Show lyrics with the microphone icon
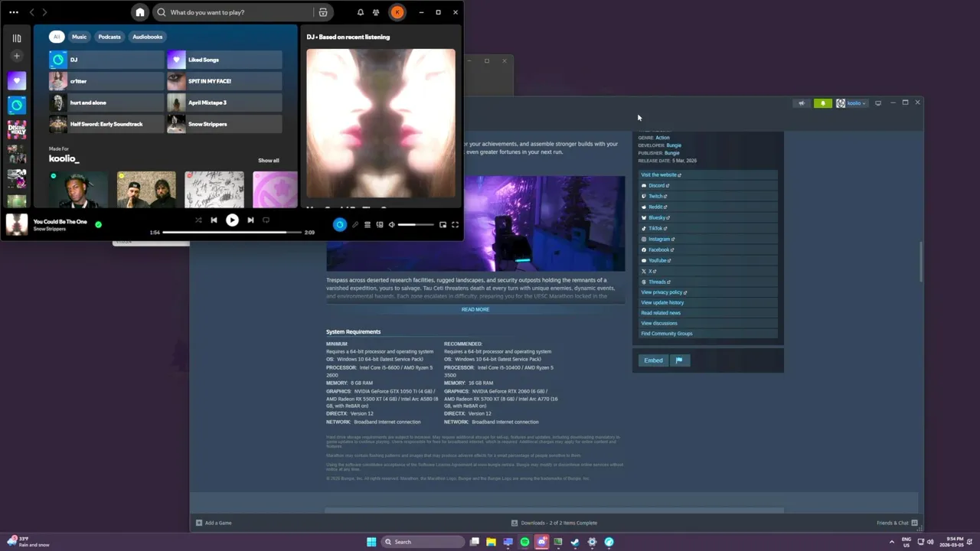Screen dimensions: 980x551 click(355, 224)
